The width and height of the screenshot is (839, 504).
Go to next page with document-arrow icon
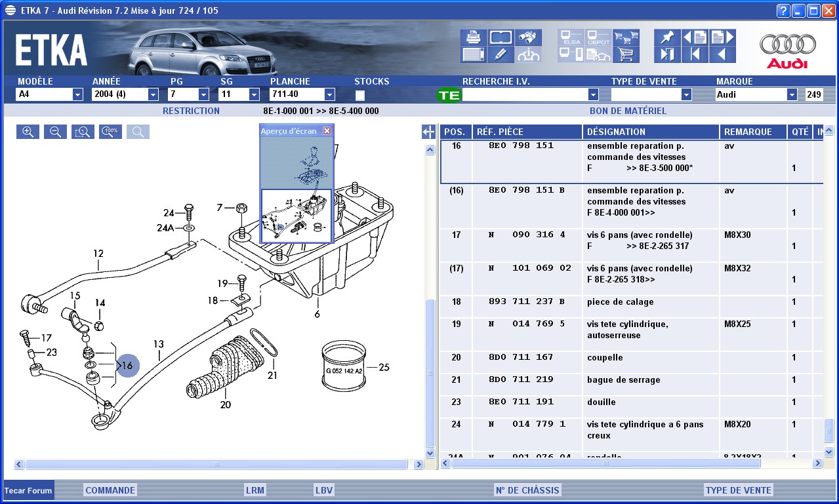click(722, 37)
